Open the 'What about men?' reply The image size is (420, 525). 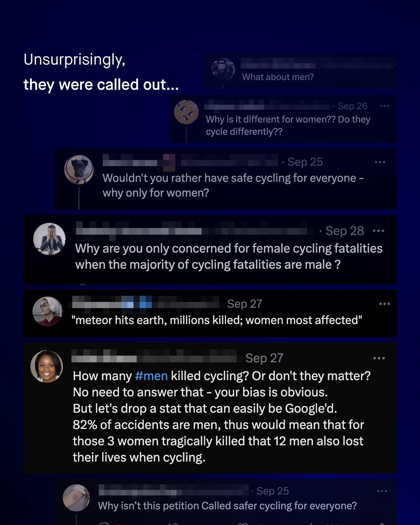(278, 77)
